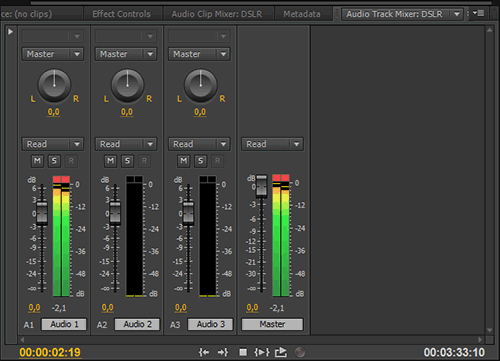Enable recording on Audio 2 track
The image size is (500, 361).
[144, 161]
